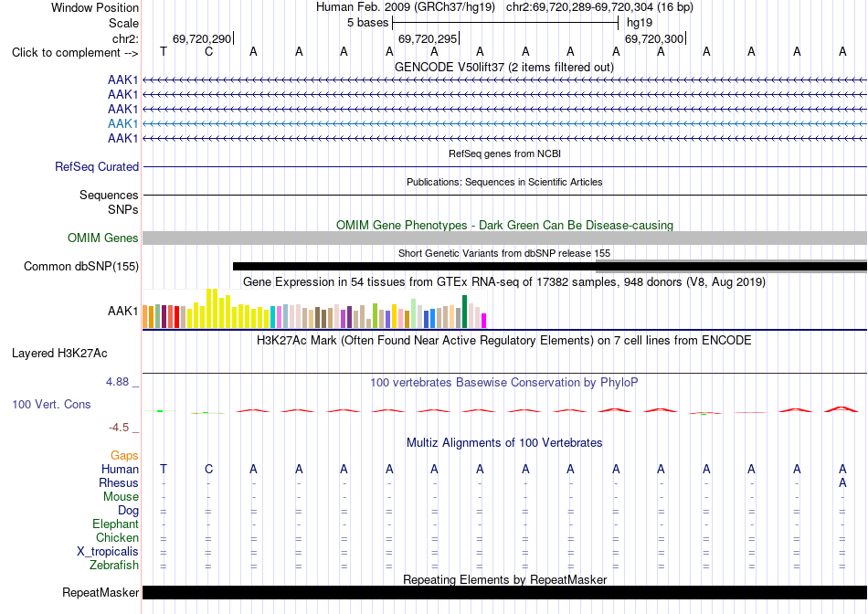Screen dimensions: 868x614
Task: Click the OMIM Genes gray bar
Action: tap(504, 238)
